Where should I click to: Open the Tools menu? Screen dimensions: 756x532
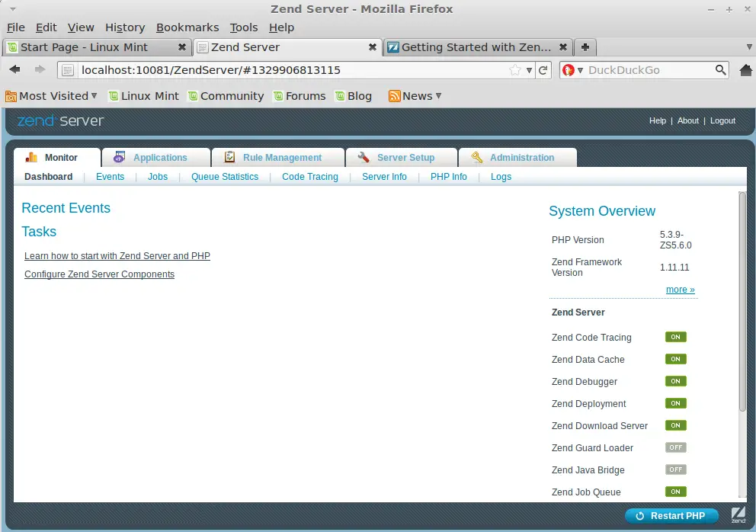[x=243, y=27]
